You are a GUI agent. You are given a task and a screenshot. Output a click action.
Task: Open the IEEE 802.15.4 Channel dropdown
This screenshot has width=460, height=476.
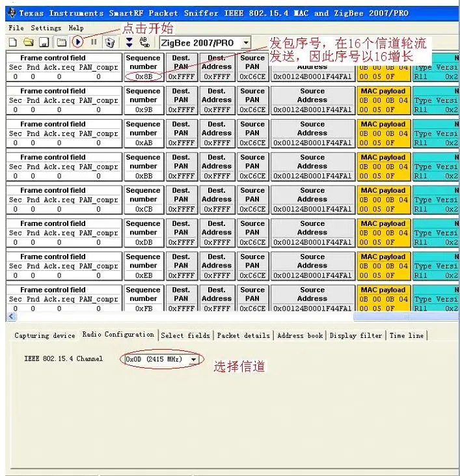(x=193, y=359)
